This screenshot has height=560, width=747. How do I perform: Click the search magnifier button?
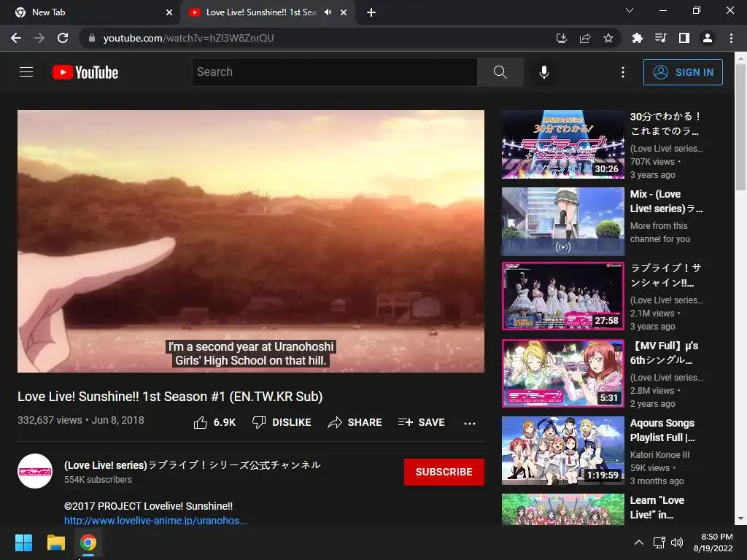[500, 72]
